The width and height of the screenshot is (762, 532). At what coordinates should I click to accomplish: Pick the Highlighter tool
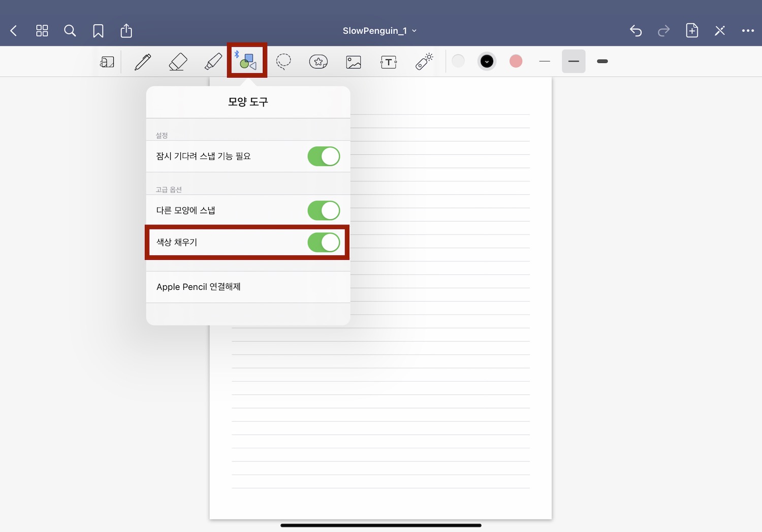[212, 61]
